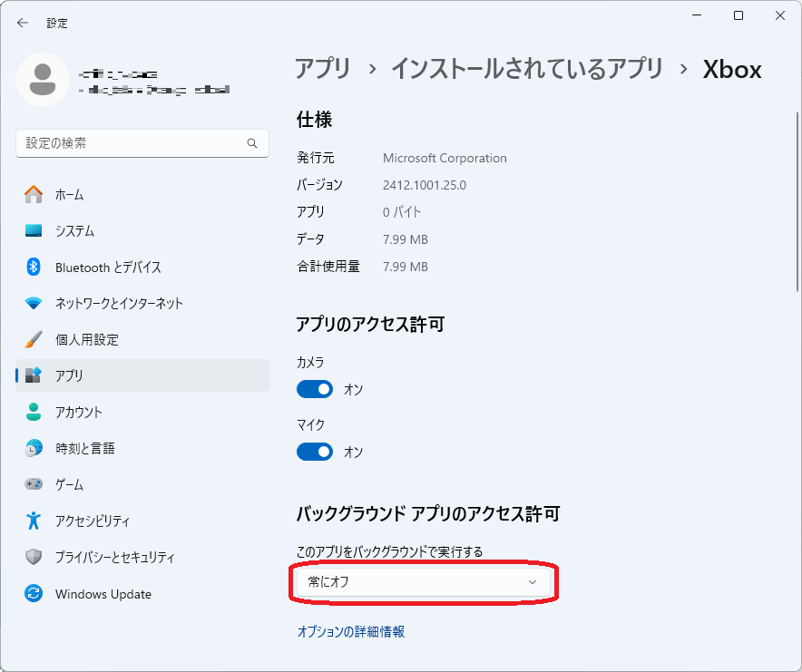Click the Bluetooth icon in sidebar
Image resolution: width=802 pixels, height=672 pixels.
point(34,267)
